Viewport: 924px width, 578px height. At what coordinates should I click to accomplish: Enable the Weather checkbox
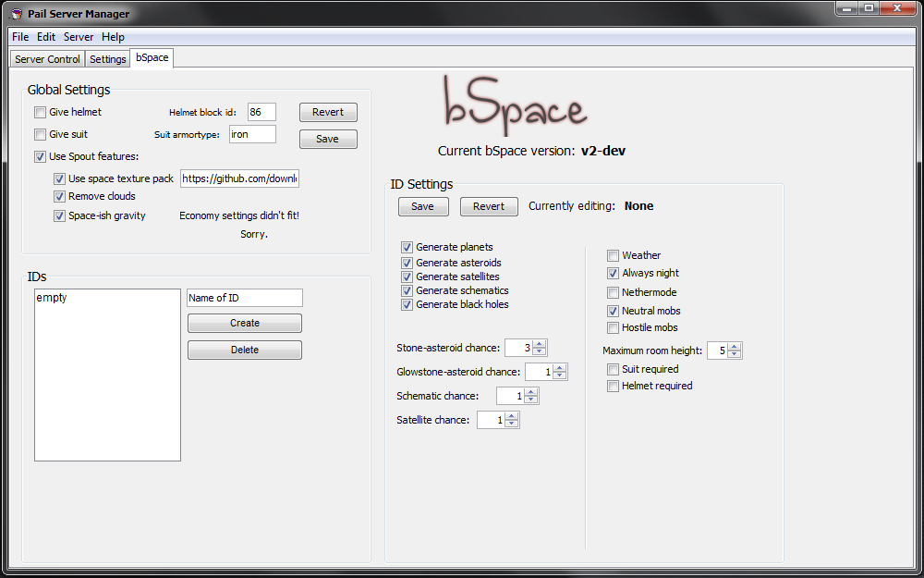pos(613,255)
